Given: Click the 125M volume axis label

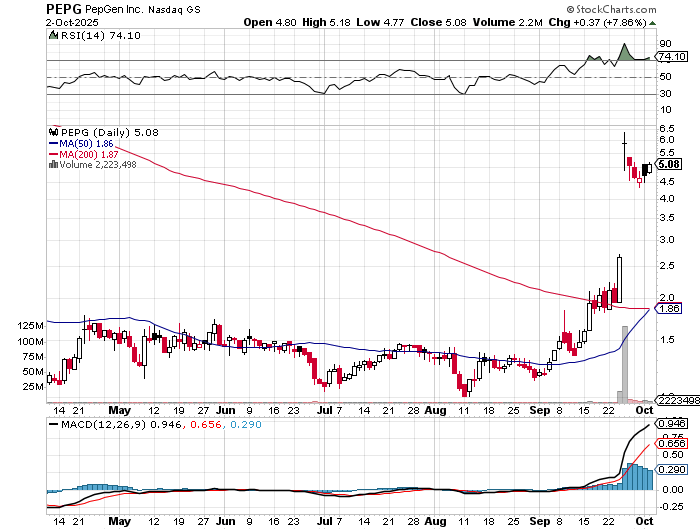Looking at the screenshot, I should click(30, 326).
